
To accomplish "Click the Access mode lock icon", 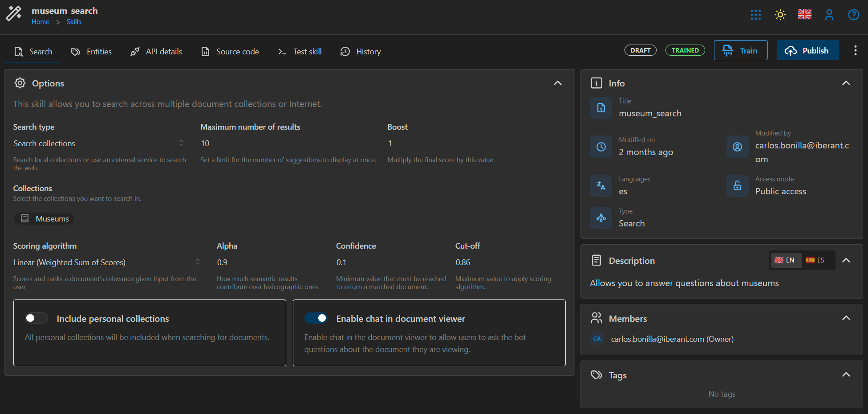I will 738,186.
